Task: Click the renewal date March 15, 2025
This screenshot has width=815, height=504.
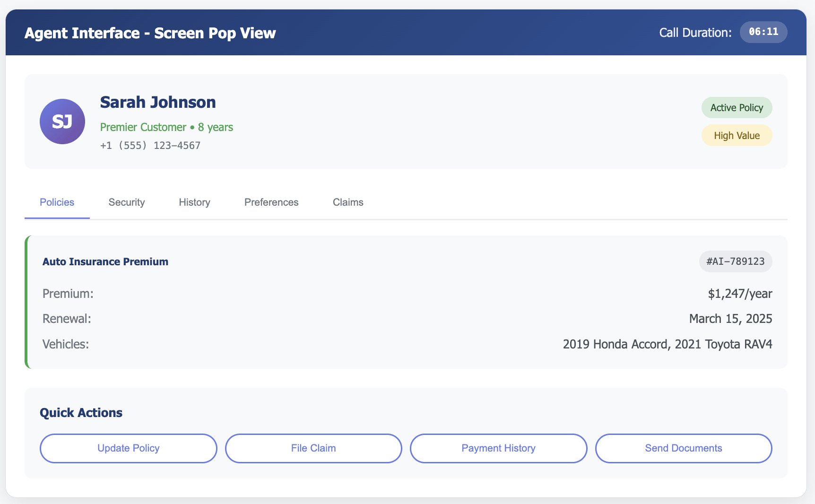Action: (x=730, y=319)
